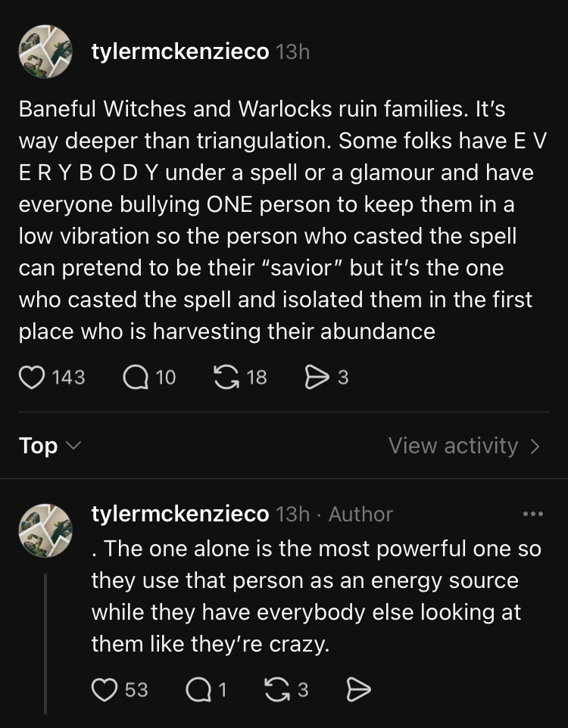Image resolution: width=568 pixels, height=728 pixels.
Task: View the 18 reposts count
Action: coord(257,376)
